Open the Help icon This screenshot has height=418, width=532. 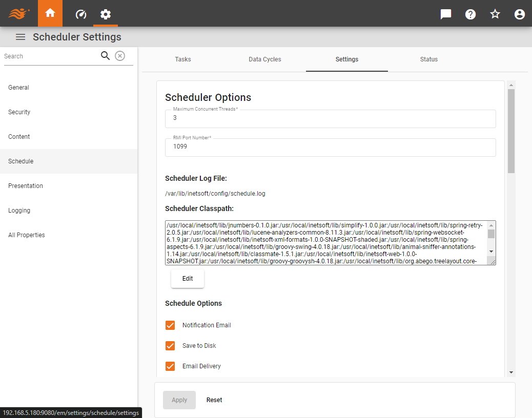click(470, 14)
